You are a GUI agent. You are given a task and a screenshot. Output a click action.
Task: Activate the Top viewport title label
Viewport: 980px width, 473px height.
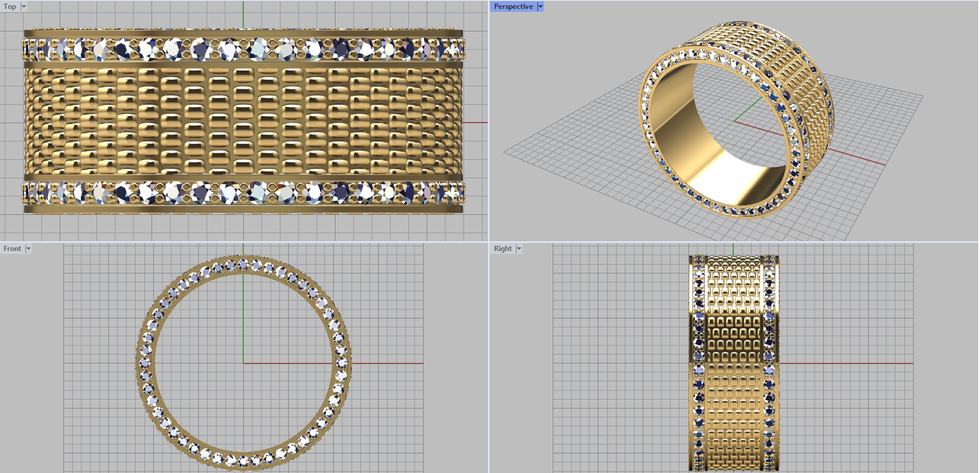(10, 7)
